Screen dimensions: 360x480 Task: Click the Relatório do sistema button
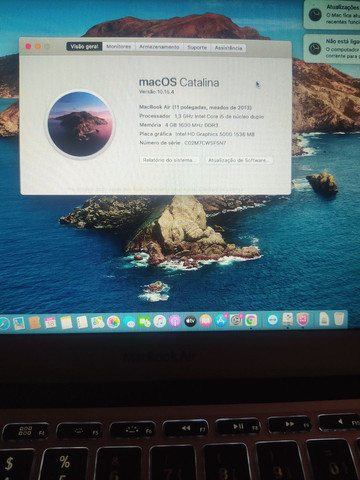pos(169,160)
